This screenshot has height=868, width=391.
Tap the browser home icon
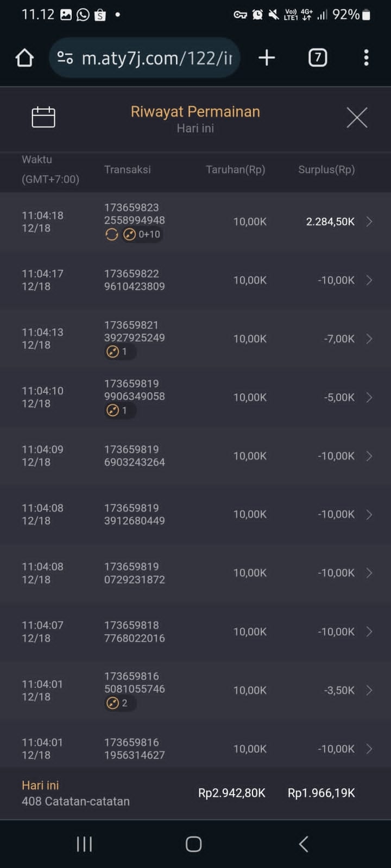[24, 58]
